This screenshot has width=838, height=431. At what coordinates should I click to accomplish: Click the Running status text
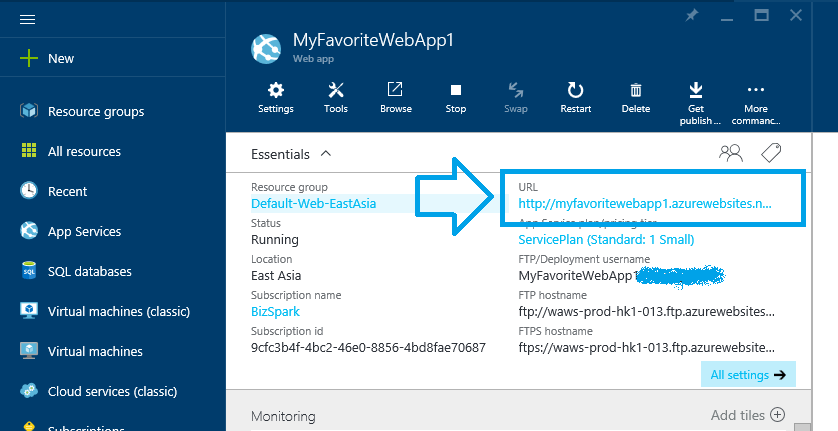(x=275, y=240)
